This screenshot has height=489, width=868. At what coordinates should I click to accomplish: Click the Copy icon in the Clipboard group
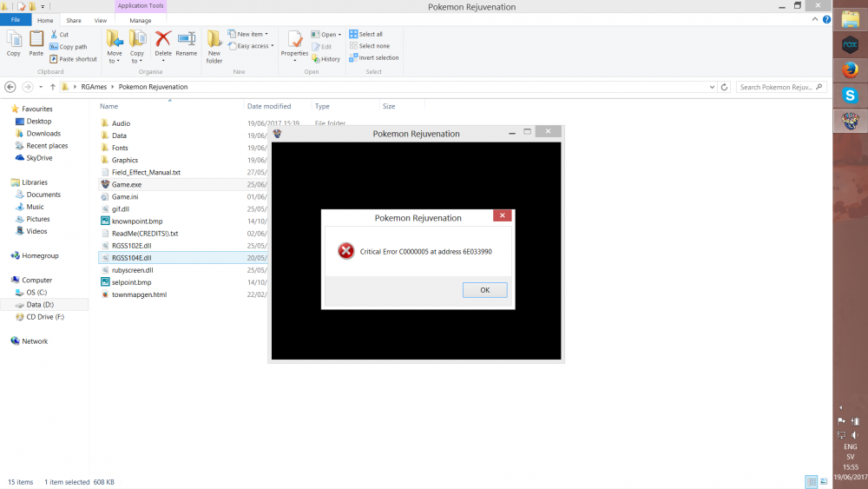pos(14,43)
